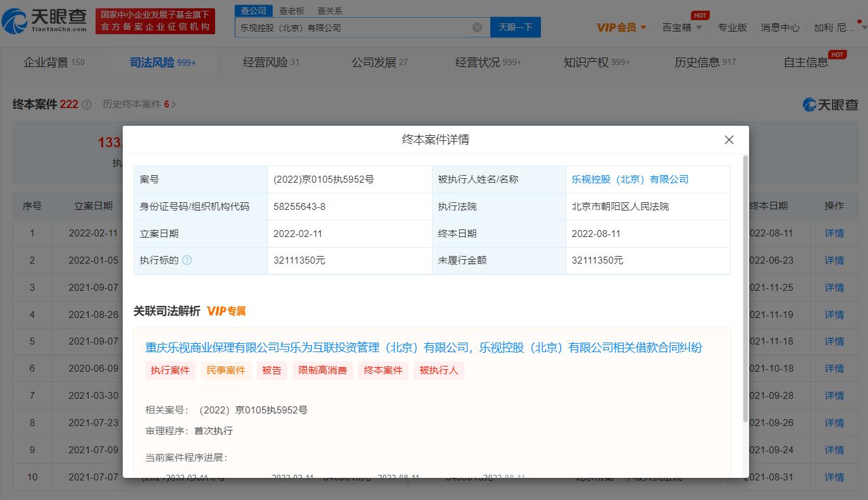Select the 公司发展 tab
Screen dimensions: 868x500
(380, 62)
